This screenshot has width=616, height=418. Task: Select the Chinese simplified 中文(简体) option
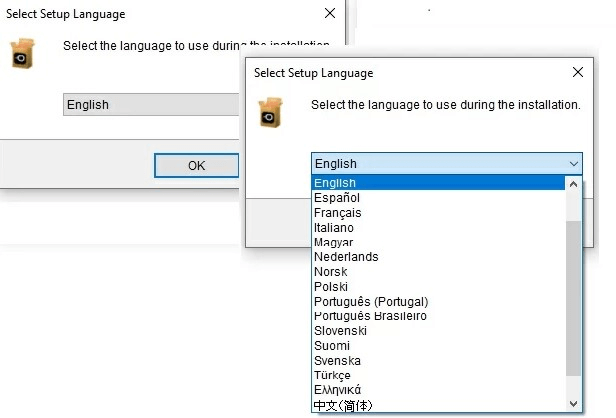343,405
